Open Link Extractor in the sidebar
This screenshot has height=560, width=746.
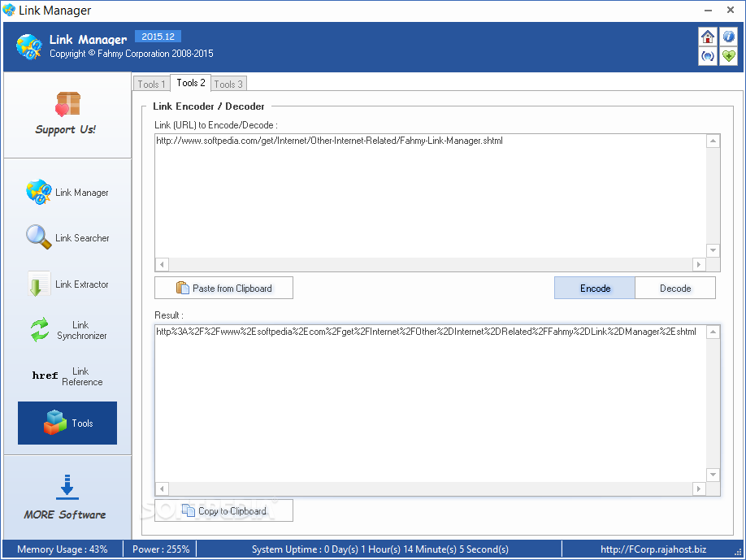pos(67,284)
